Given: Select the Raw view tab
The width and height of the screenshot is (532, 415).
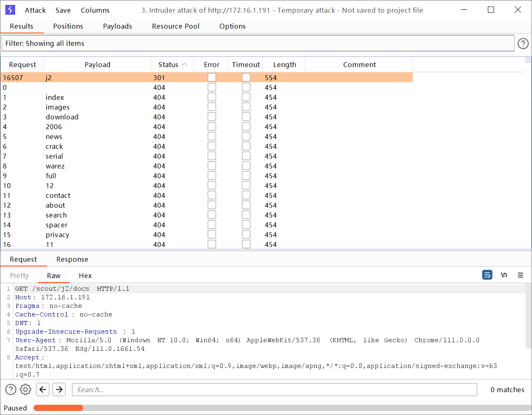Looking at the screenshot, I should click(54, 276).
